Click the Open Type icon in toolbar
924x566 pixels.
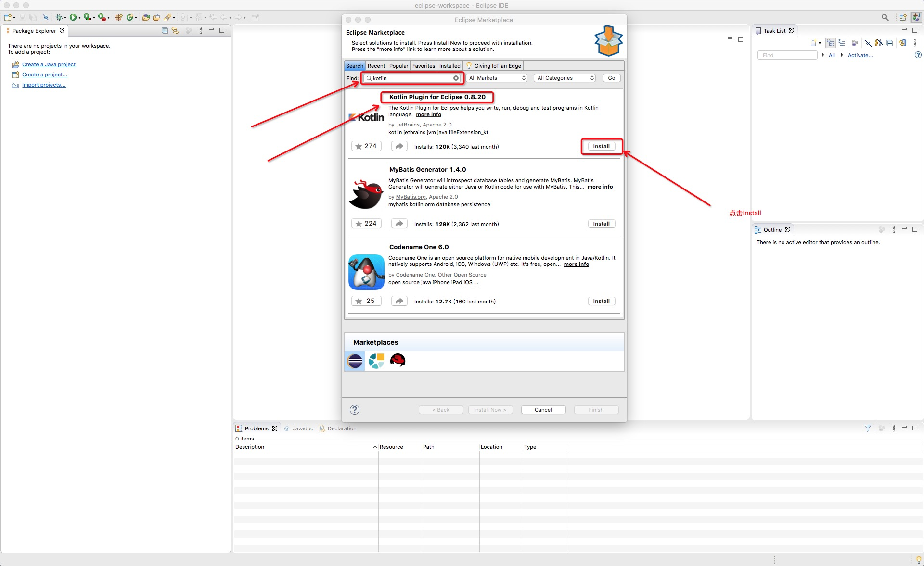tap(146, 17)
